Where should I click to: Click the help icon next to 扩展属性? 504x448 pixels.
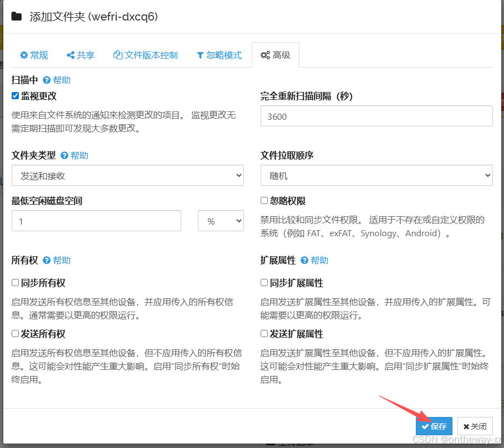click(x=305, y=260)
